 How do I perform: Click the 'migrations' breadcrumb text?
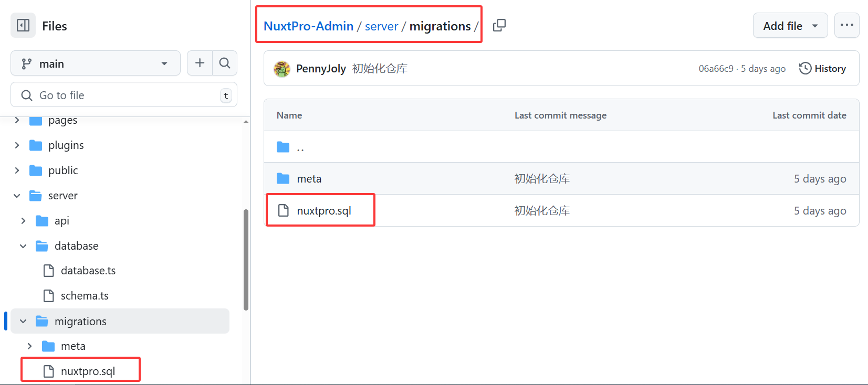click(x=440, y=26)
